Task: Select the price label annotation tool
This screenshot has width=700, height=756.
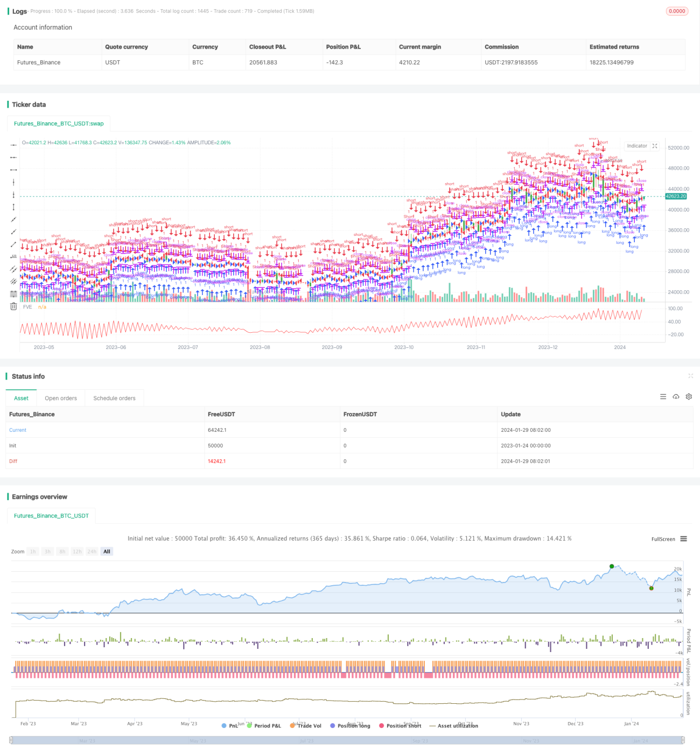Action: [x=13, y=257]
